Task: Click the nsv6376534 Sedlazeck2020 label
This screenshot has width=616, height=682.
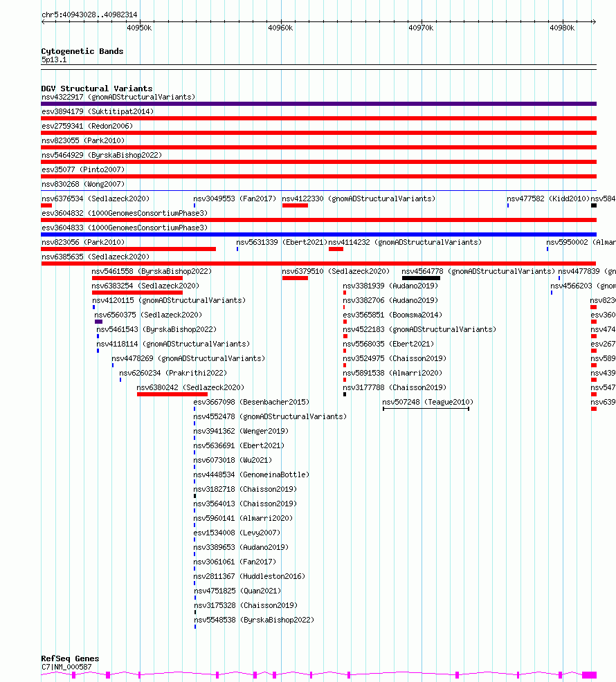Action: [96, 199]
